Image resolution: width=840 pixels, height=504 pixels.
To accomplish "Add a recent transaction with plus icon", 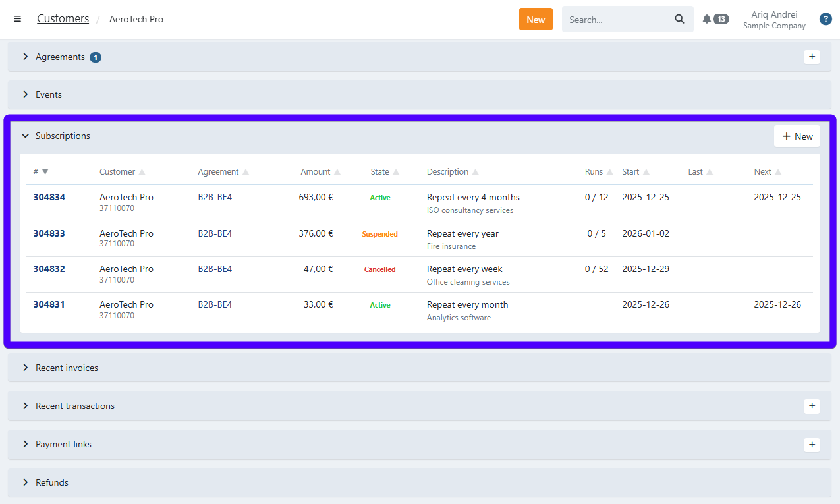I will coord(812,406).
